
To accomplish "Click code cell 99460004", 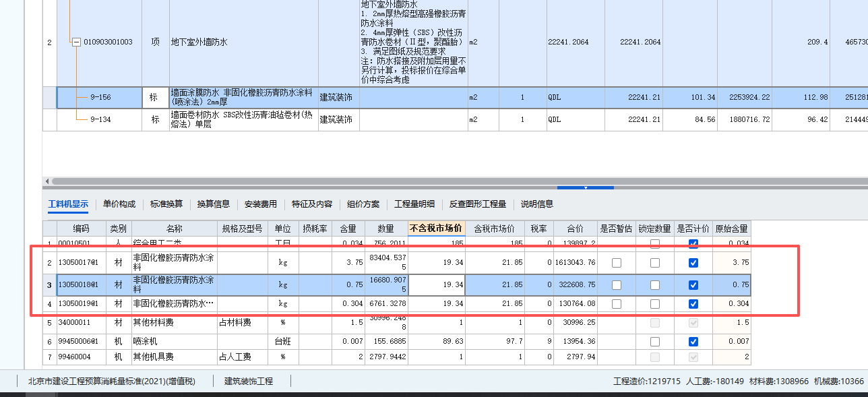I will click(x=81, y=357).
